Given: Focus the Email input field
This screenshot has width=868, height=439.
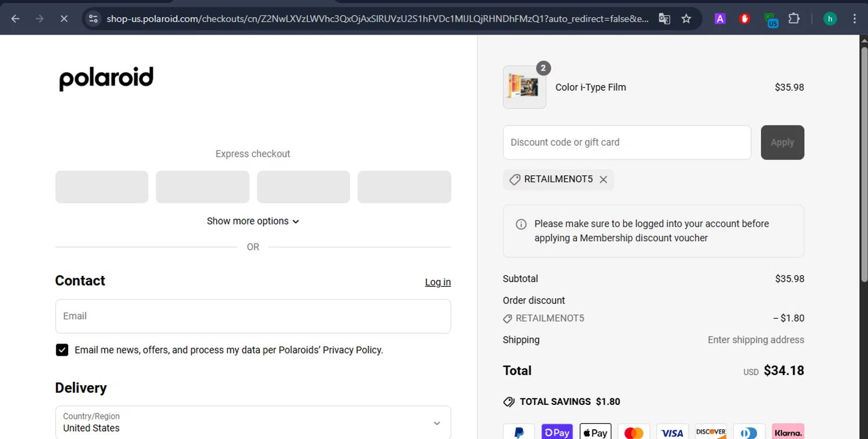Looking at the screenshot, I should tap(253, 316).
